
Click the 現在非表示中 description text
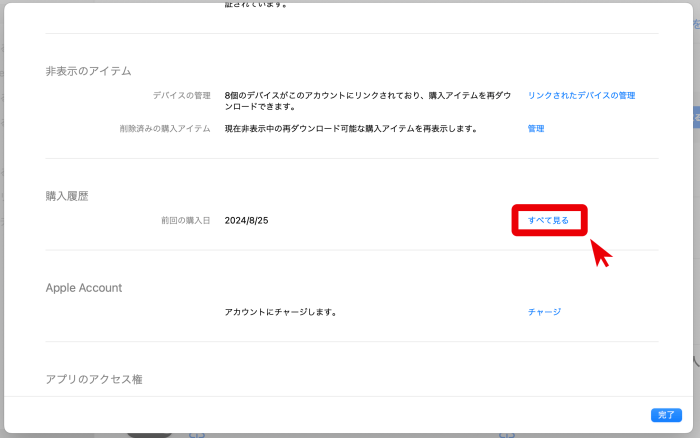point(350,129)
